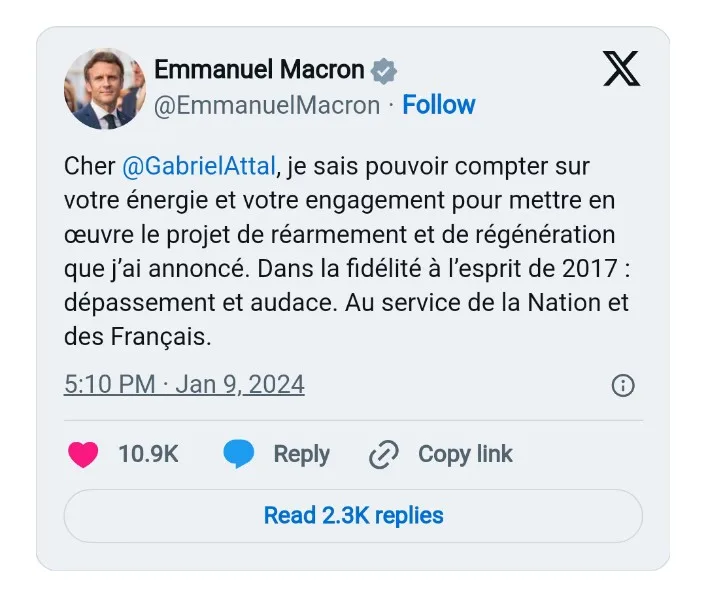
Task: Click the word Cher starting the tweet
Action: pos(89,166)
